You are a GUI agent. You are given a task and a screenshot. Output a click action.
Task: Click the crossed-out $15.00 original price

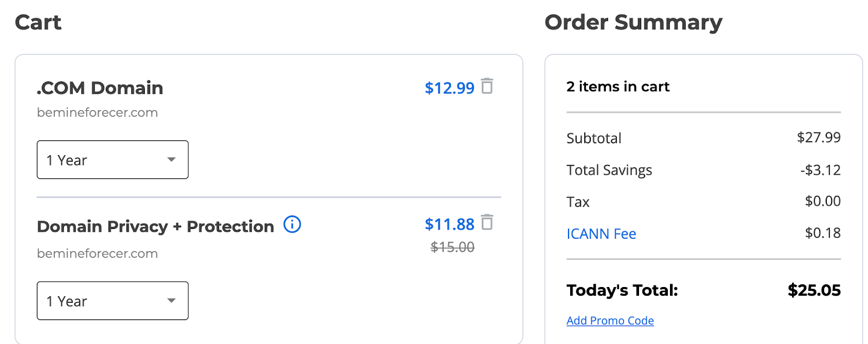452,247
